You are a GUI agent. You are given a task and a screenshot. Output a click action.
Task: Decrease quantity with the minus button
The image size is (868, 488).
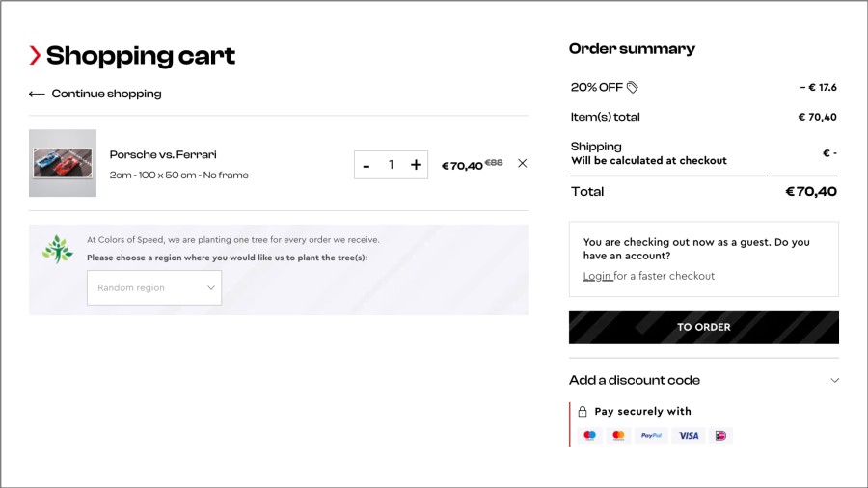366,165
